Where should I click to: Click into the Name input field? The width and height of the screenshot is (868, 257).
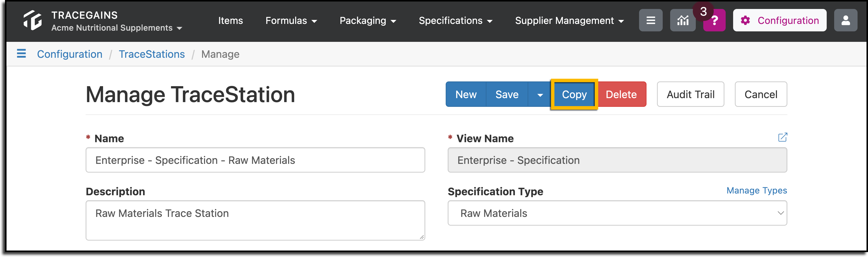(x=255, y=160)
